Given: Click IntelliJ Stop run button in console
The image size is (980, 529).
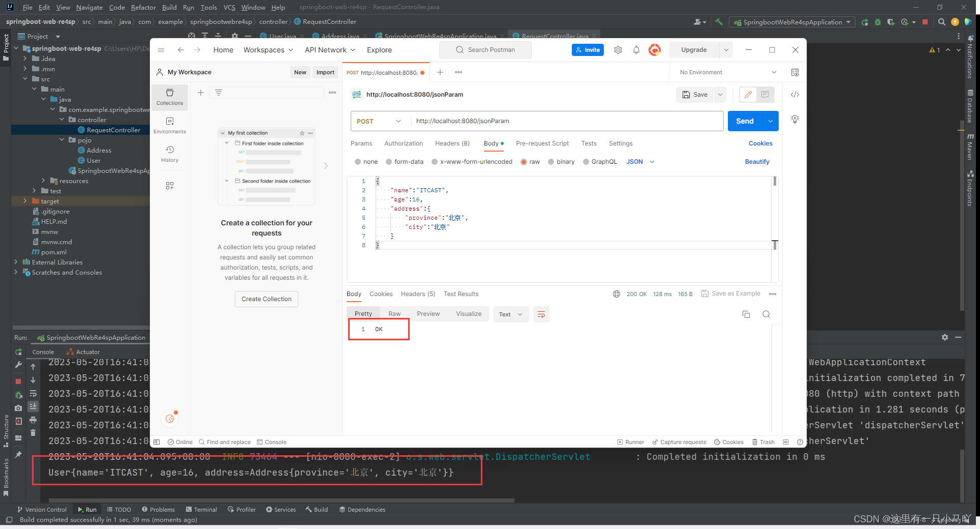Looking at the screenshot, I should 18,381.
